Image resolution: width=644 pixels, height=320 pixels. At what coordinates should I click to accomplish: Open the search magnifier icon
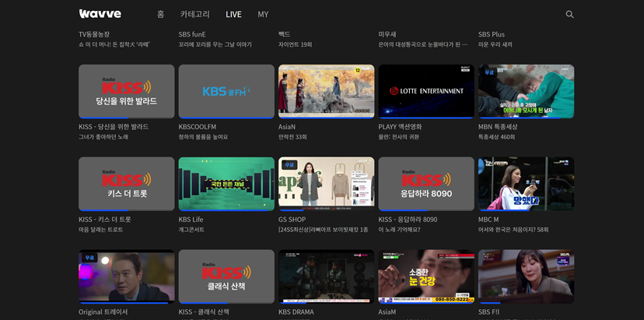coord(569,14)
